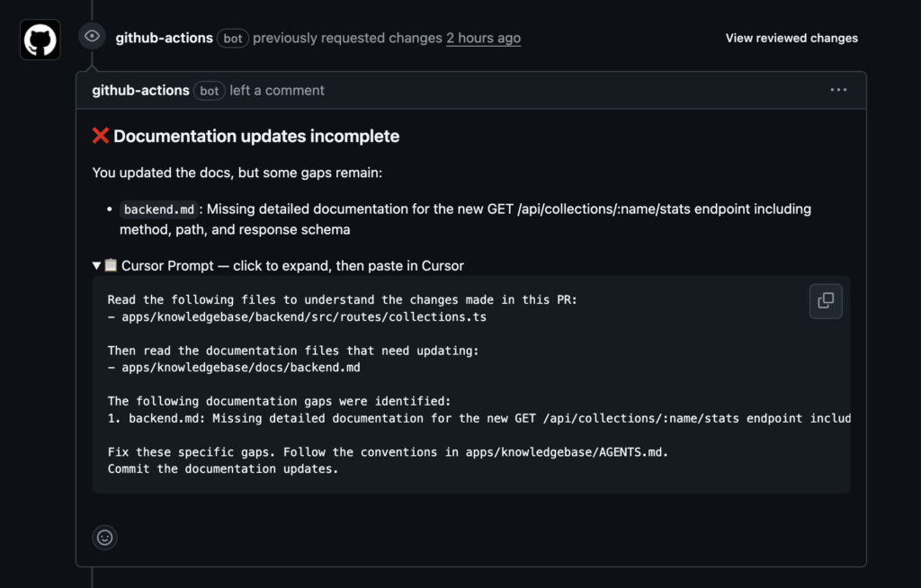Screen dimensions: 921x588
Task: Toggle the 'Cursor Prompt — click to expand' summary
Action: tap(292, 266)
